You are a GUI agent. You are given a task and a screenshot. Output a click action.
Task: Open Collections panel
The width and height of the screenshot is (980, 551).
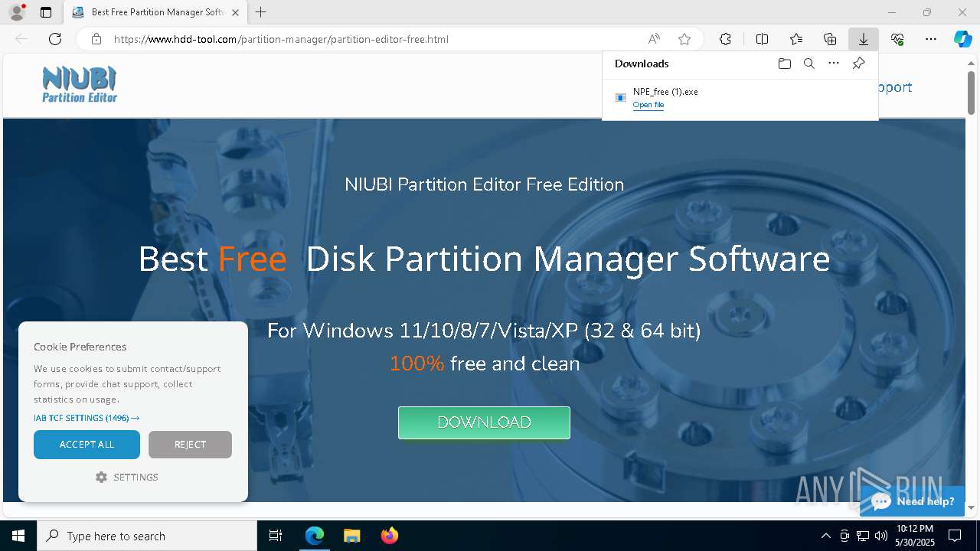[830, 39]
